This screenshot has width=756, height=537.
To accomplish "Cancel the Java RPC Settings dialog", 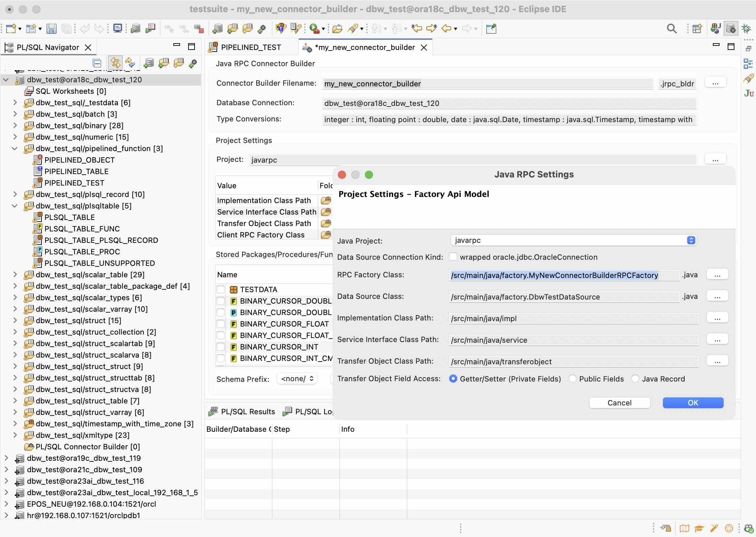I will click(619, 402).
